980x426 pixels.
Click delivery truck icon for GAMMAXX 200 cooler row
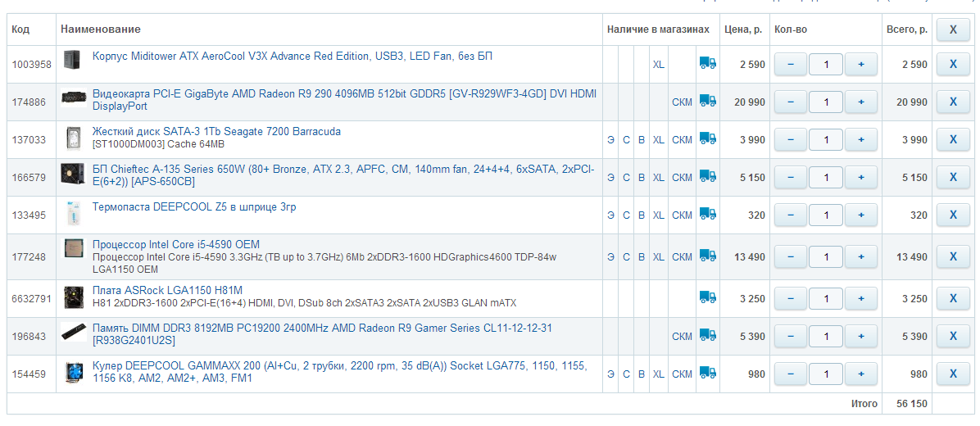707,373
